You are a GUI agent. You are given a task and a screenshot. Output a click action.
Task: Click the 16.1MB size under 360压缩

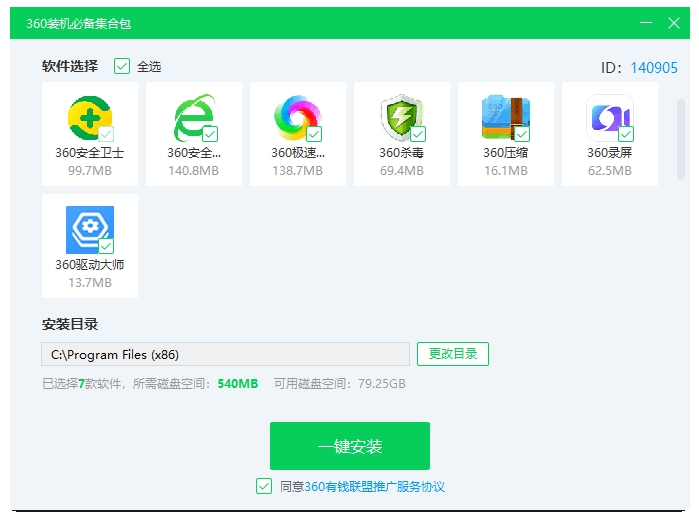tap(506, 171)
